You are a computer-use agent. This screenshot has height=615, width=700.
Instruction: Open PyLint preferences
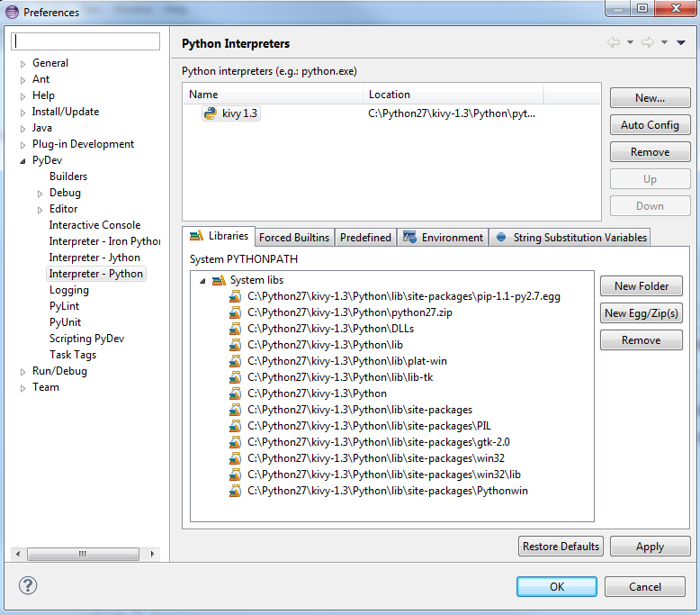tap(64, 306)
